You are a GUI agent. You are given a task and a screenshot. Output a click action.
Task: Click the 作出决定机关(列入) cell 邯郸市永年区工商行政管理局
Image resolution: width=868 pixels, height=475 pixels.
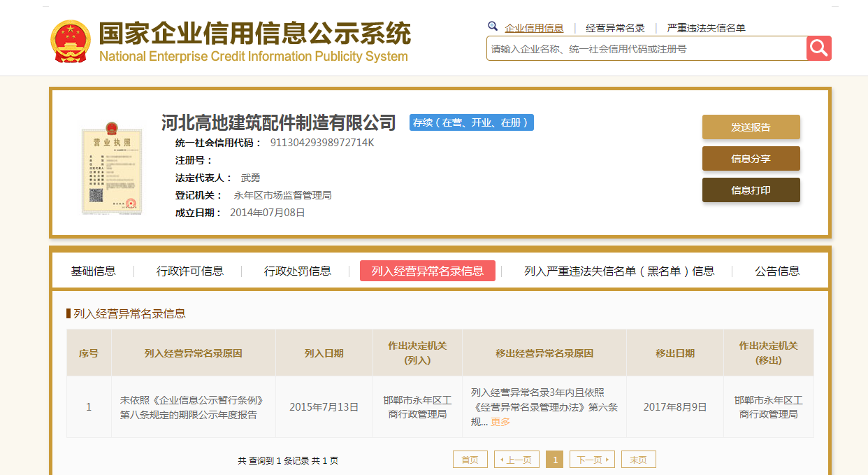tap(417, 407)
